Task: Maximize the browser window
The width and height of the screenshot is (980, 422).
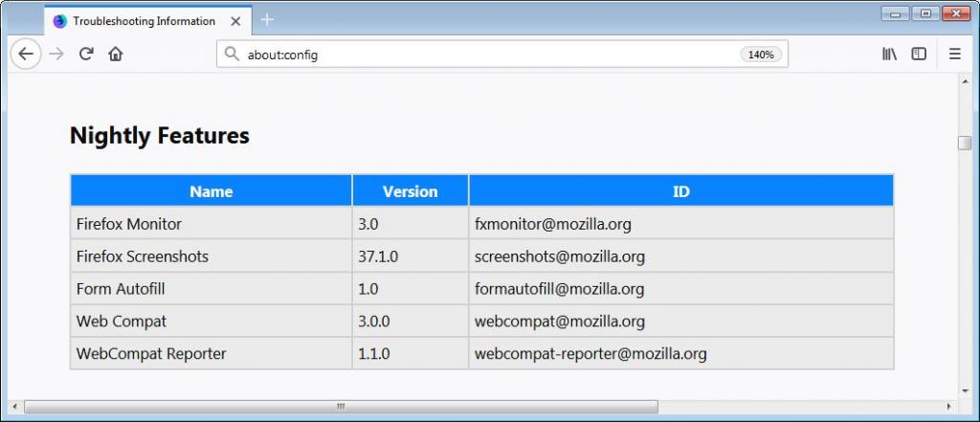Action: [925, 13]
